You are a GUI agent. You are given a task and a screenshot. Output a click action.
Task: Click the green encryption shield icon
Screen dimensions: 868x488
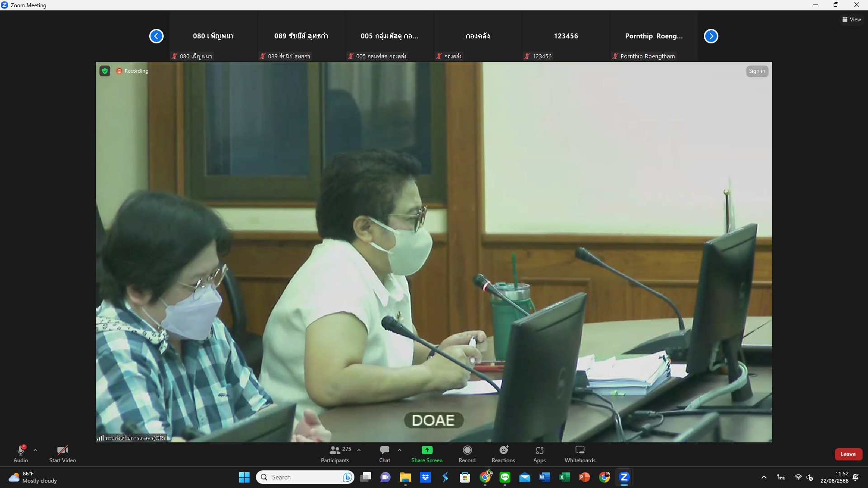pos(105,71)
